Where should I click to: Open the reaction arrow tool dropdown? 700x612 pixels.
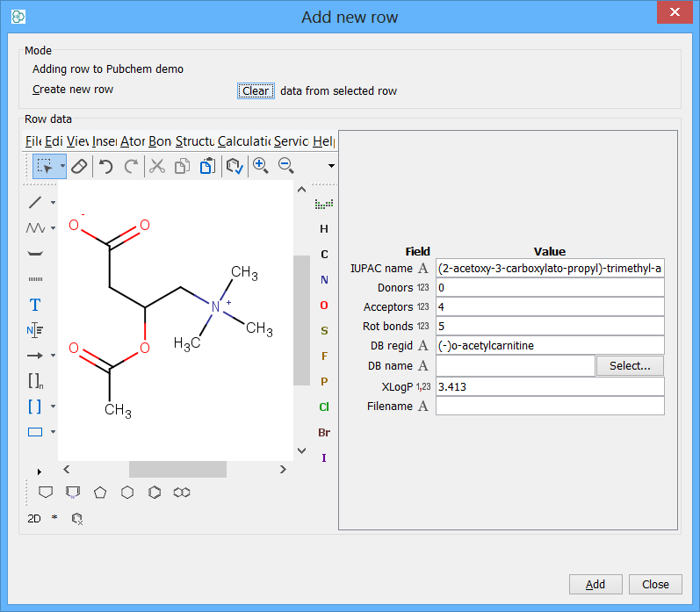click(53, 356)
